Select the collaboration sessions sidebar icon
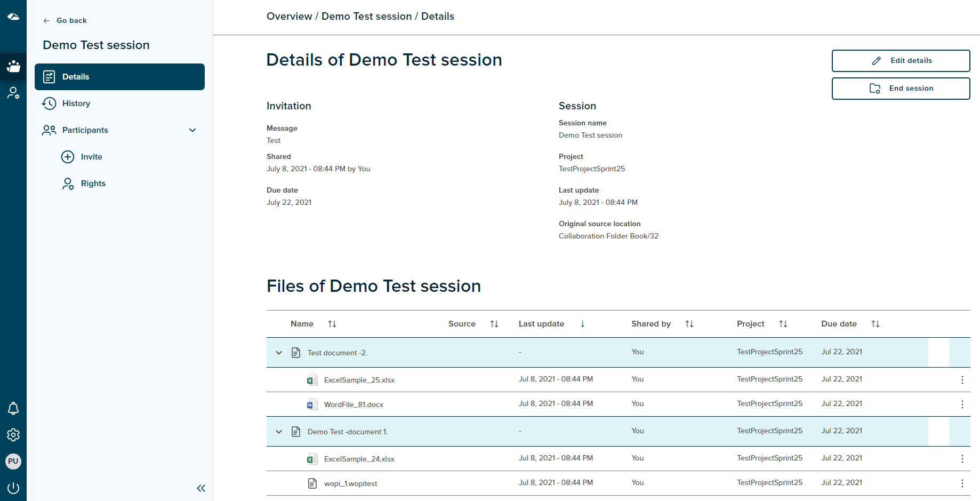Image resolution: width=980 pixels, height=501 pixels. pyautogui.click(x=13, y=66)
